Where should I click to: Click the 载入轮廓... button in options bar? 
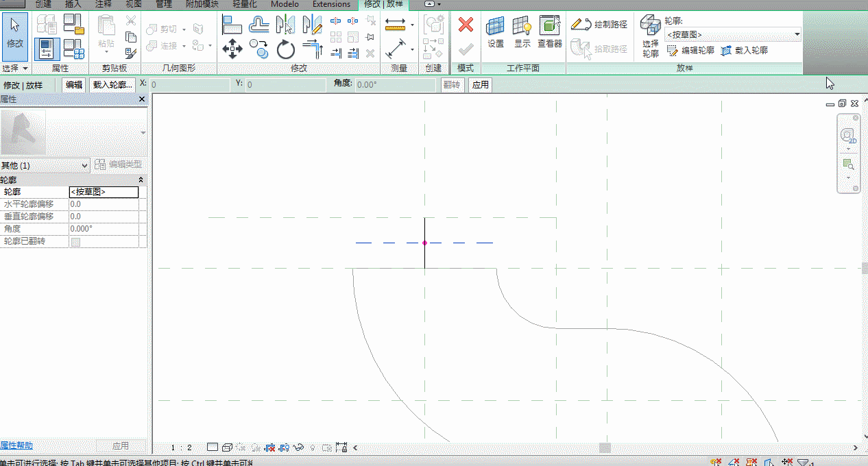pos(112,85)
